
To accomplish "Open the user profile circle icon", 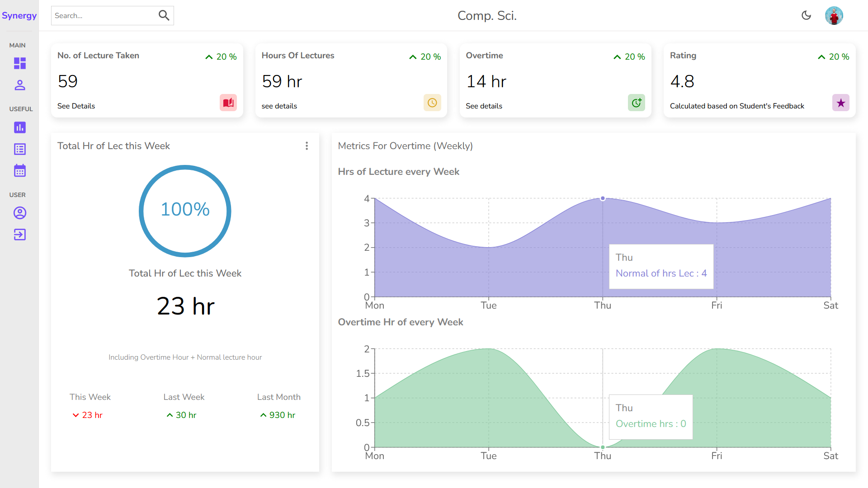I will 20,213.
